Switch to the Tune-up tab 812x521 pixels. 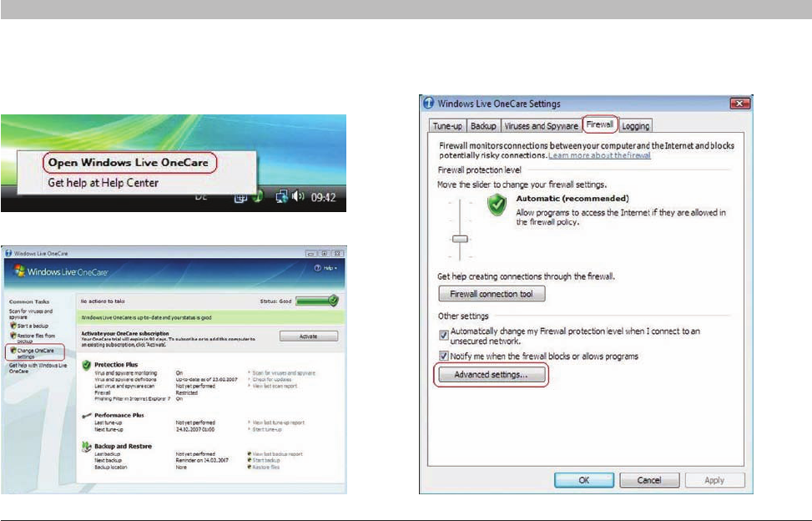click(447, 126)
